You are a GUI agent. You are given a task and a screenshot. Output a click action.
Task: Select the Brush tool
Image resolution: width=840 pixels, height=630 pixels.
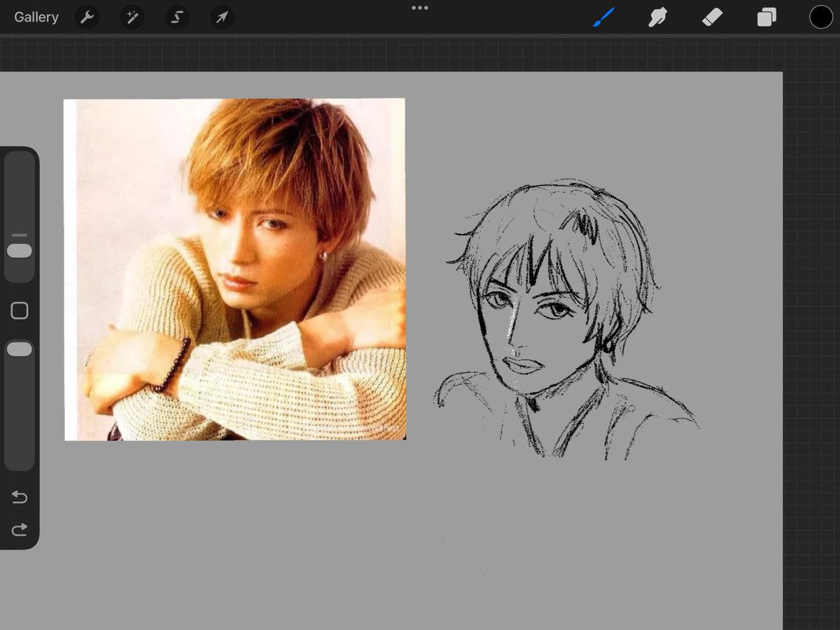pyautogui.click(x=603, y=17)
